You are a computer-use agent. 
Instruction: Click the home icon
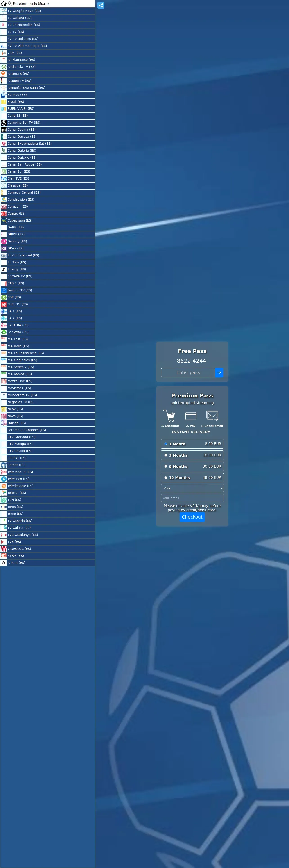(4, 4)
